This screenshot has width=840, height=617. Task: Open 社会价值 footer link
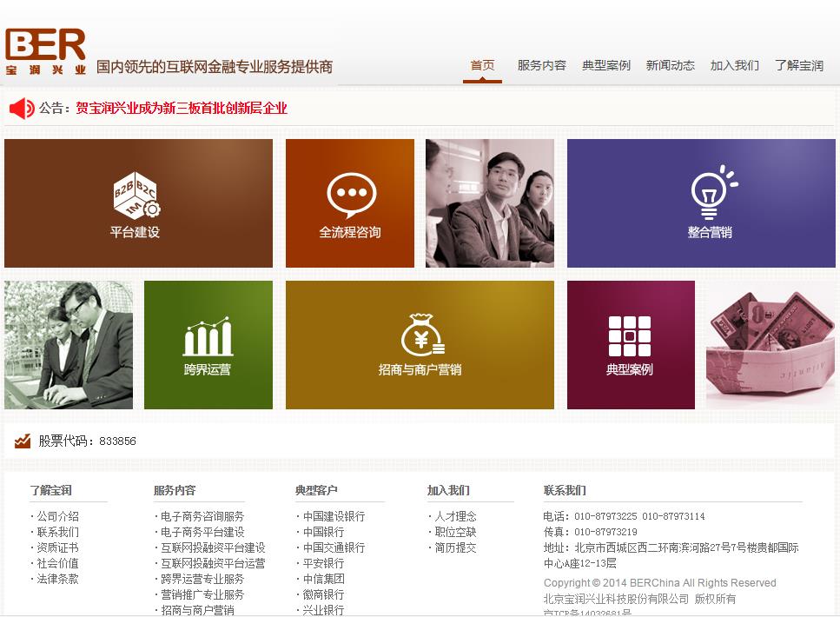click(x=58, y=563)
